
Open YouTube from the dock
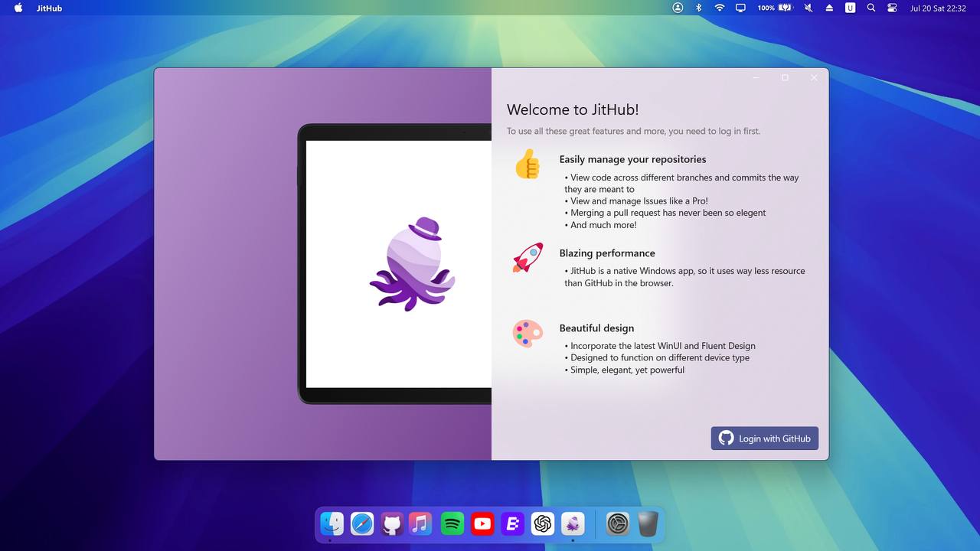[x=482, y=523]
